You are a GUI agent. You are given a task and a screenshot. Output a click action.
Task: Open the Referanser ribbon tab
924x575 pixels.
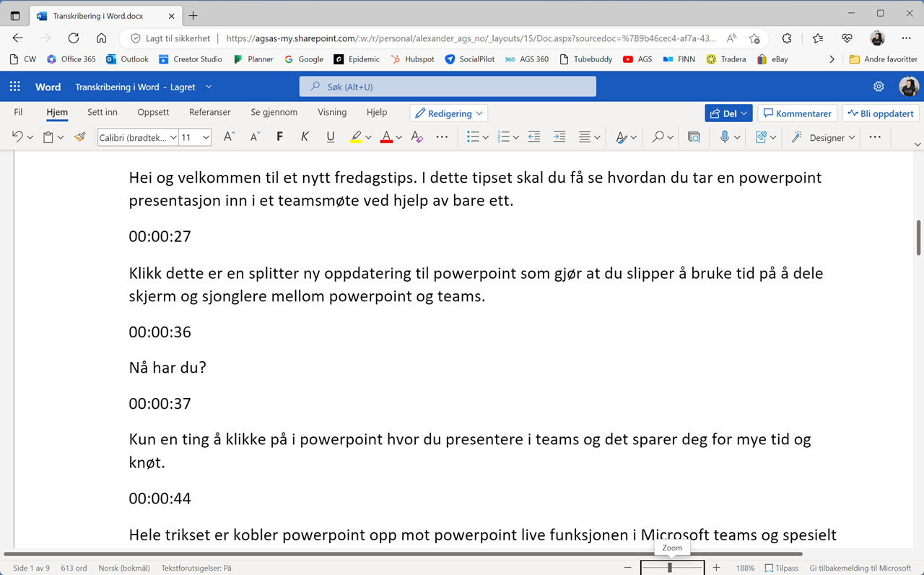[209, 112]
